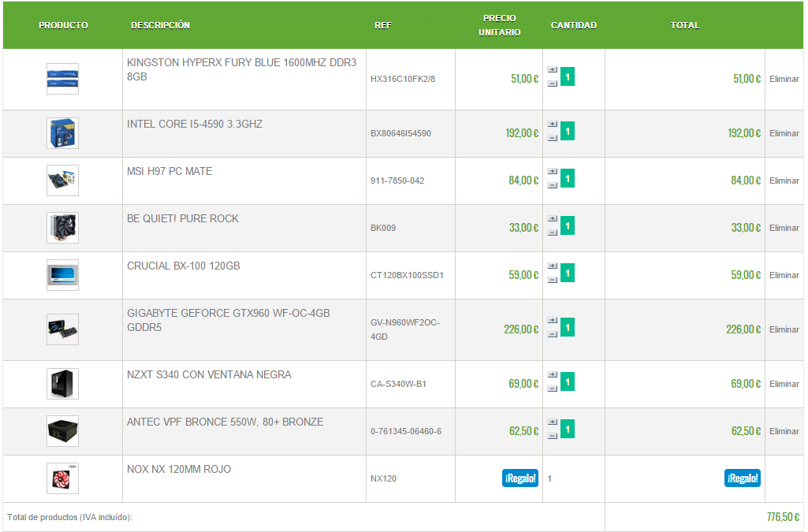This screenshot has height=532, width=808.
Task: Remove Gigabyte GTX960 with Eliminar
Action: (784, 329)
